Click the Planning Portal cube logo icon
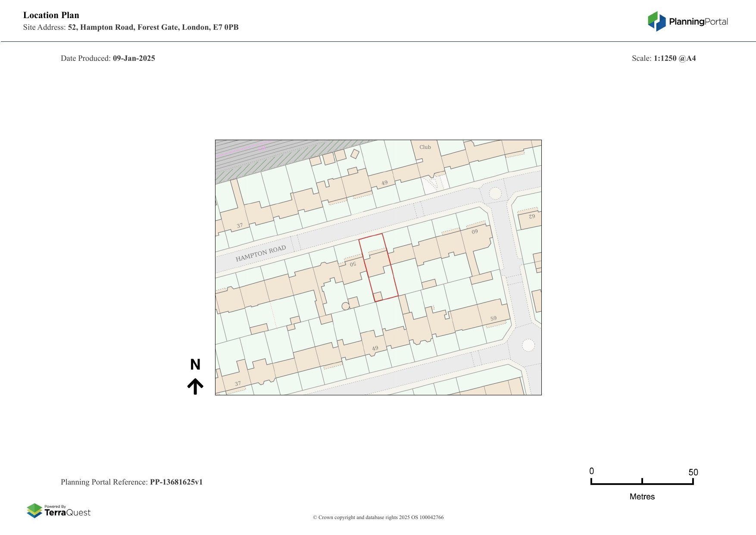This screenshot has width=756, height=535. [657, 21]
